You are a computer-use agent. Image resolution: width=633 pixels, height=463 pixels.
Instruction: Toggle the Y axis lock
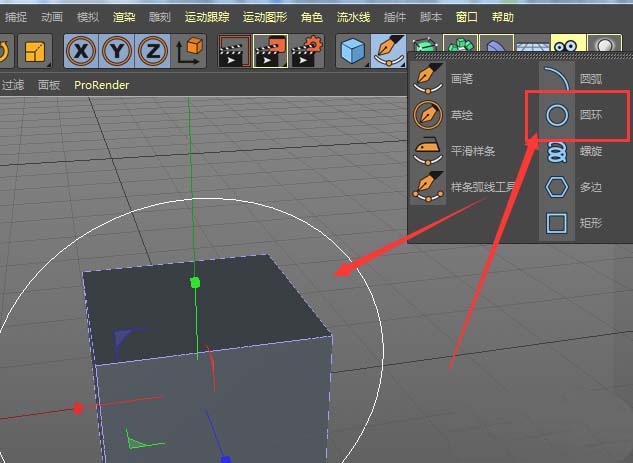point(116,51)
